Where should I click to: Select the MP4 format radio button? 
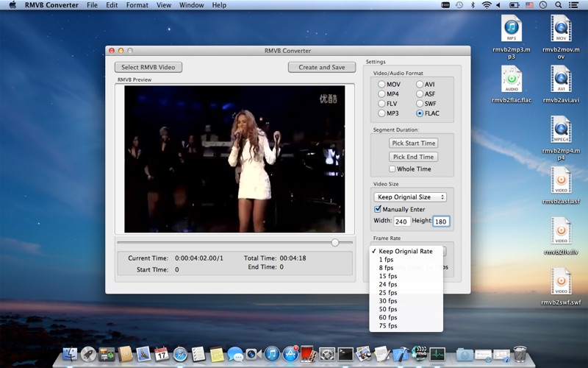click(x=381, y=94)
